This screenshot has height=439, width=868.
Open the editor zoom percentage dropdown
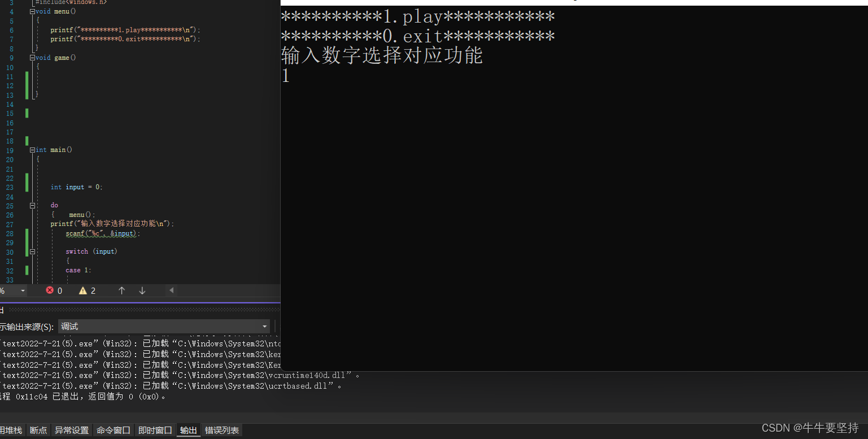23,290
